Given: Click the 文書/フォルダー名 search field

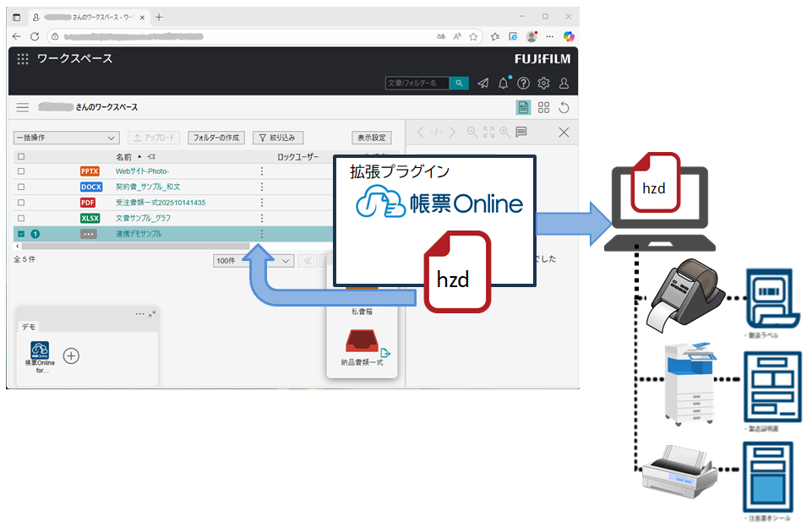Looking at the screenshot, I should click(x=417, y=83).
